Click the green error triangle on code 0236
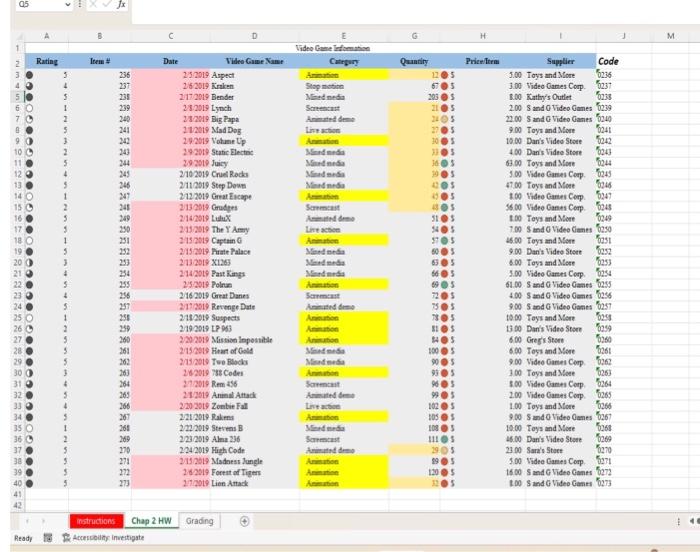Screen dimensions: 700x552 (x=598, y=71)
